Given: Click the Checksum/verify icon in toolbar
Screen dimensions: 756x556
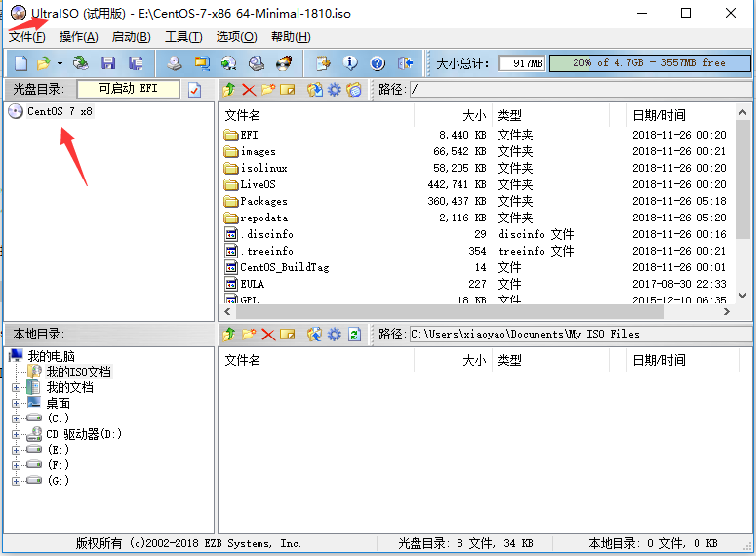Looking at the screenshot, I should click(x=323, y=63).
